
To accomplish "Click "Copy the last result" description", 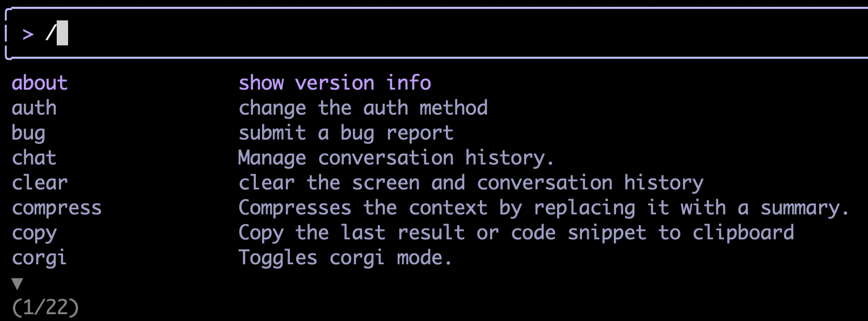I will [516, 233].
